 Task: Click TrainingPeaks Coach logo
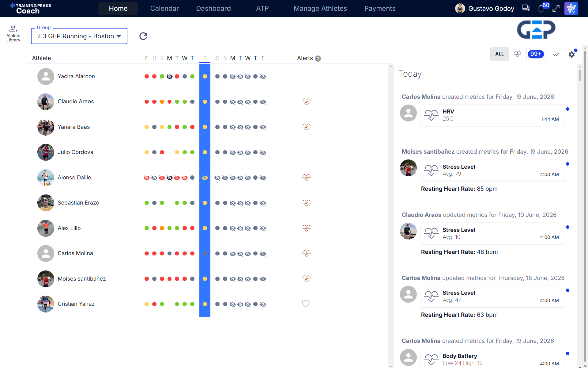pos(30,8)
